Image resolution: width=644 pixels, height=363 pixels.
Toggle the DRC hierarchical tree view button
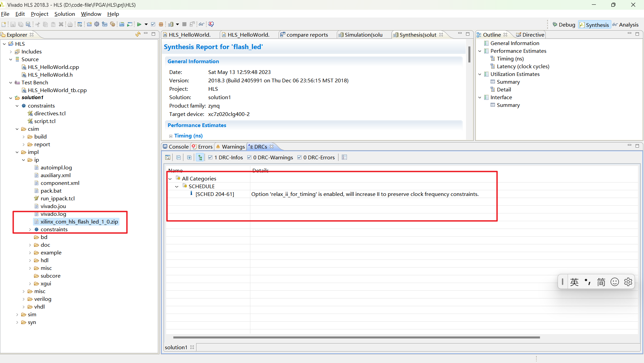200,157
